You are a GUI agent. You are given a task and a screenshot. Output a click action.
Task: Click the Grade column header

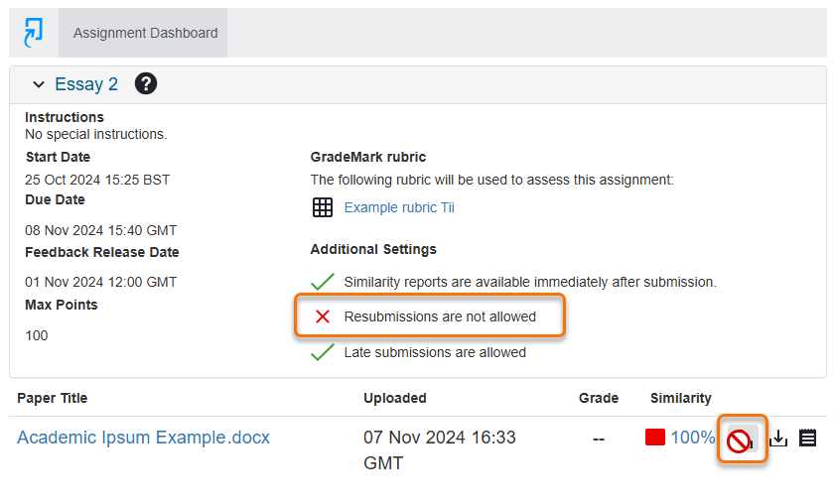tap(599, 398)
